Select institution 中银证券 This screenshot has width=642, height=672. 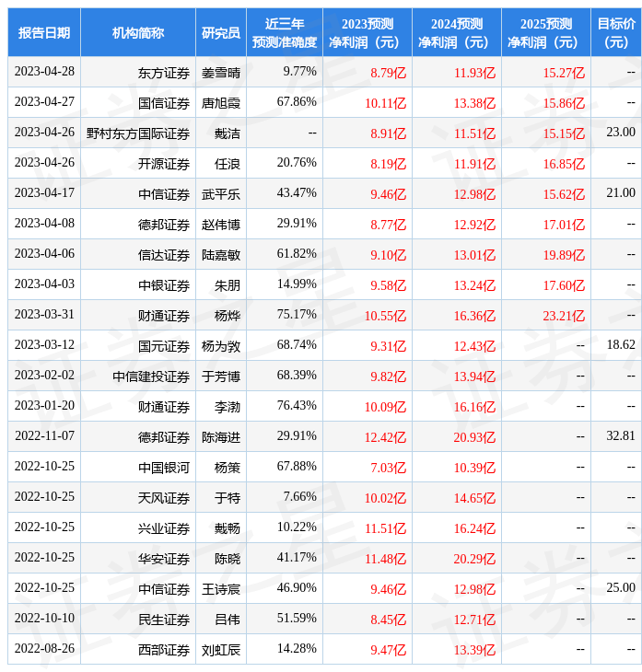(163, 285)
